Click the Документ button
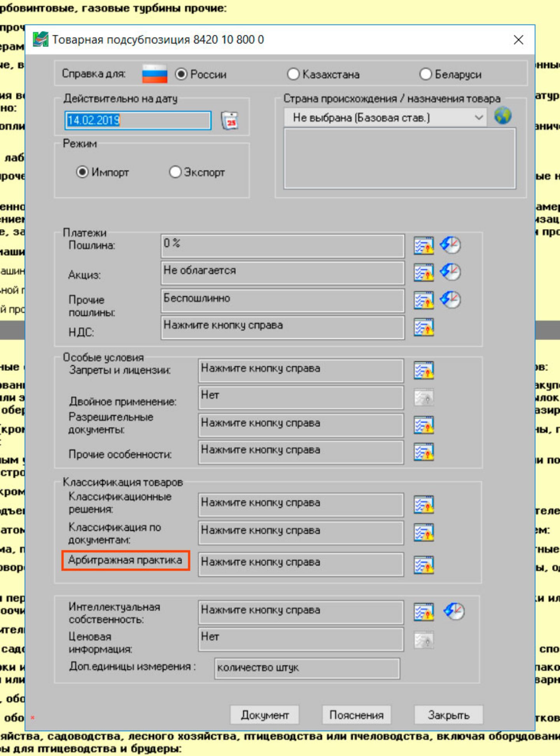 (x=264, y=715)
